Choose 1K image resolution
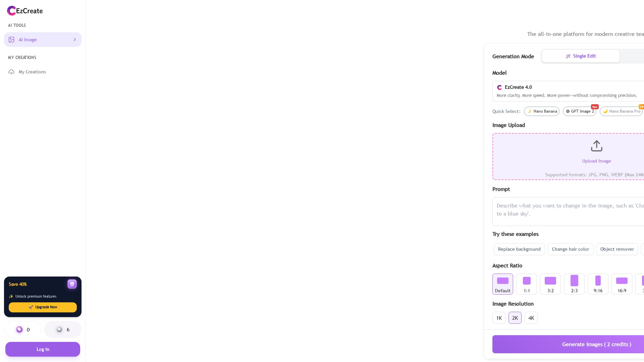The image size is (644, 362). [499, 318]
